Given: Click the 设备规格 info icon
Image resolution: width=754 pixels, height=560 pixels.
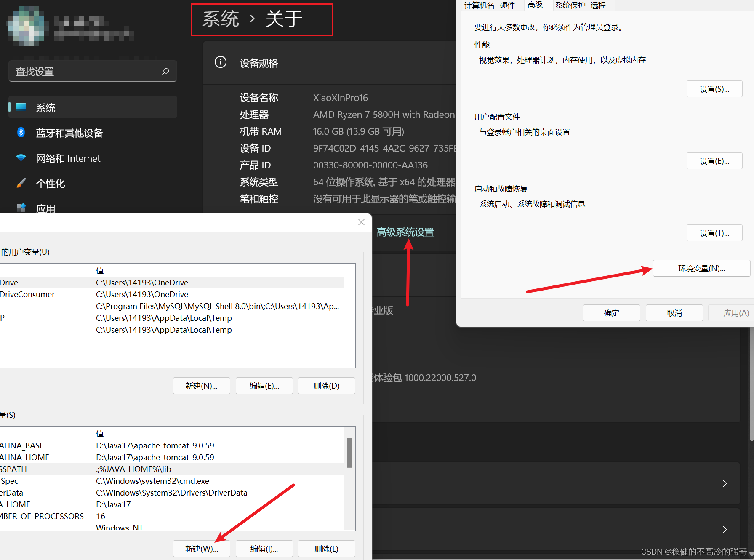Looking at the screenshot, I should 221,62.
